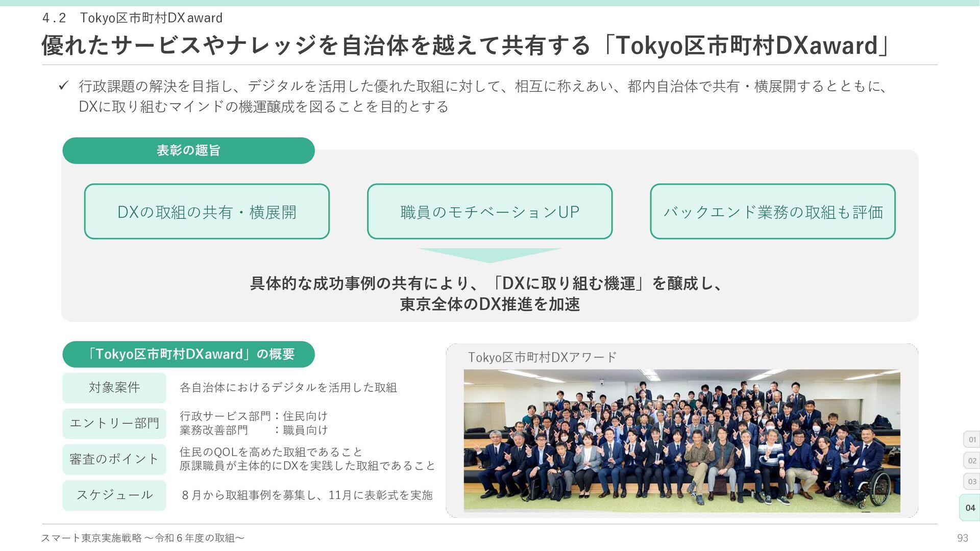Select the page number 93
This screenshot has width=980, height=551.
coord(962,538)
